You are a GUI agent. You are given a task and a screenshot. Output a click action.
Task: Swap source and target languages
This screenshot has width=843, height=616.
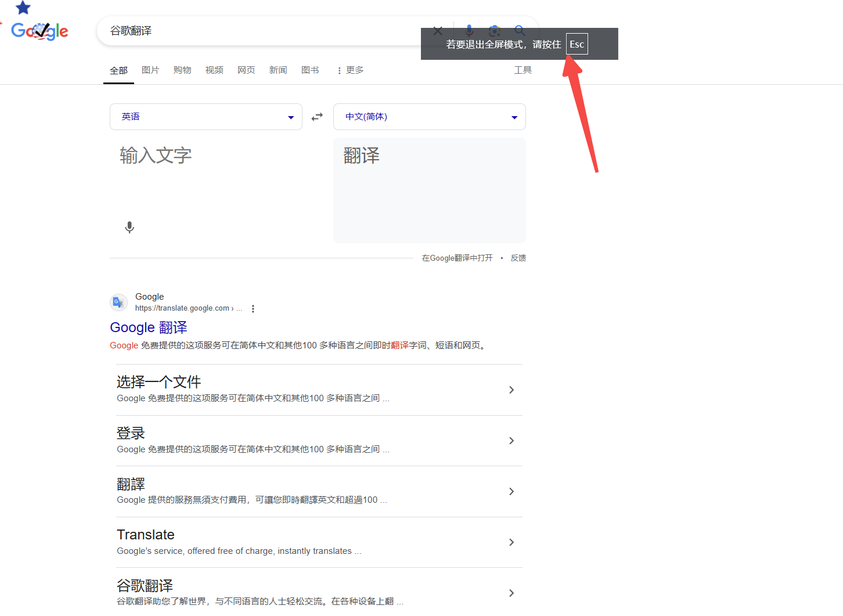click(317, 117)
